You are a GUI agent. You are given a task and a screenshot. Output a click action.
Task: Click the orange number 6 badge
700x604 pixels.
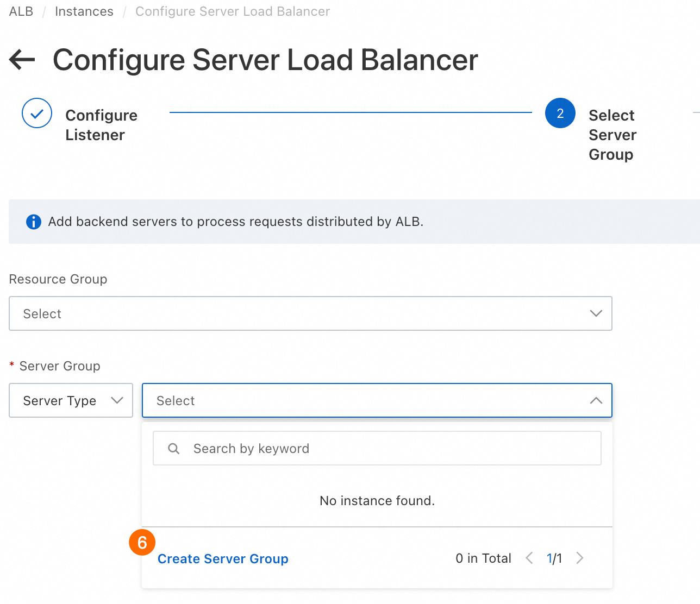pos(142,542)
